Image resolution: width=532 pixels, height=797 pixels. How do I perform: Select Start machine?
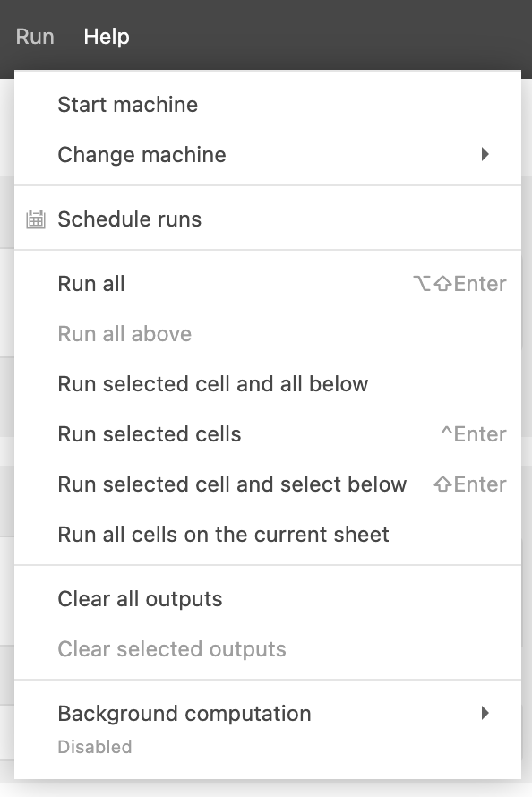[x=268, y=104]
